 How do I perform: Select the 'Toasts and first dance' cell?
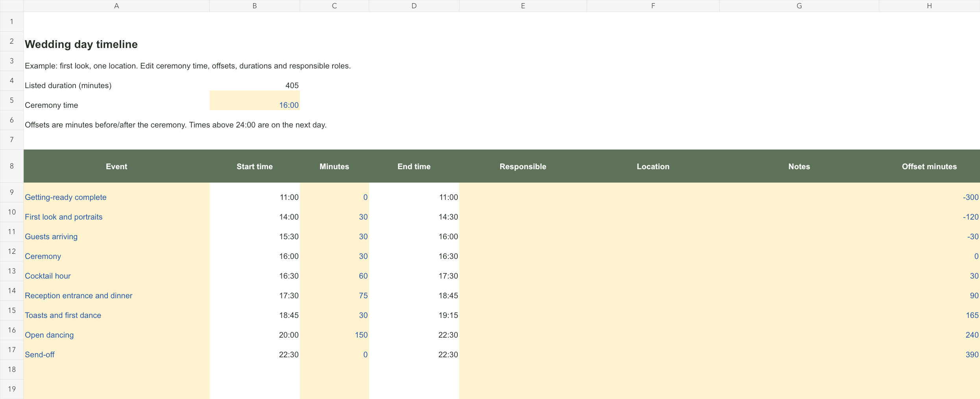pos(116,310)
